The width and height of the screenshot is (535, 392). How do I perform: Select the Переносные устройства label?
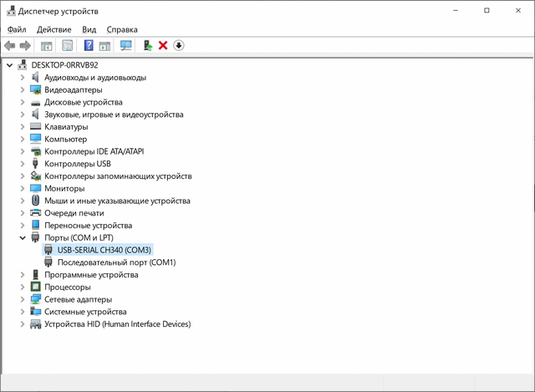click(x=88, y=226)
